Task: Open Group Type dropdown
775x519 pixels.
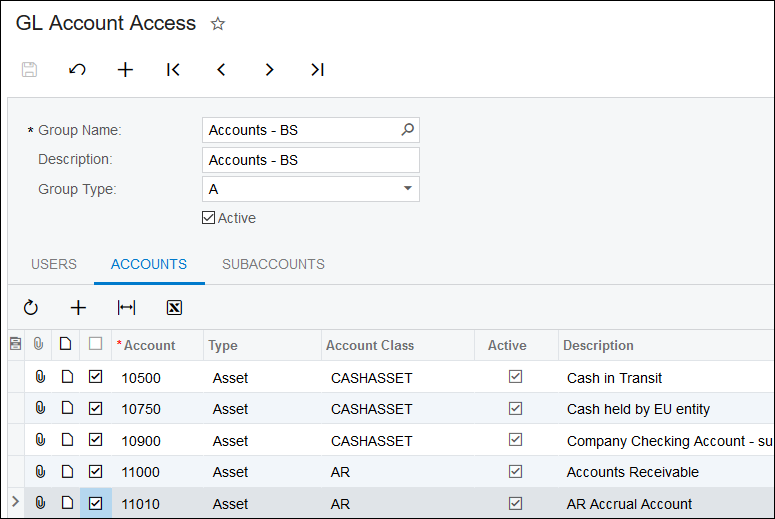Action: tap(407, 189)
